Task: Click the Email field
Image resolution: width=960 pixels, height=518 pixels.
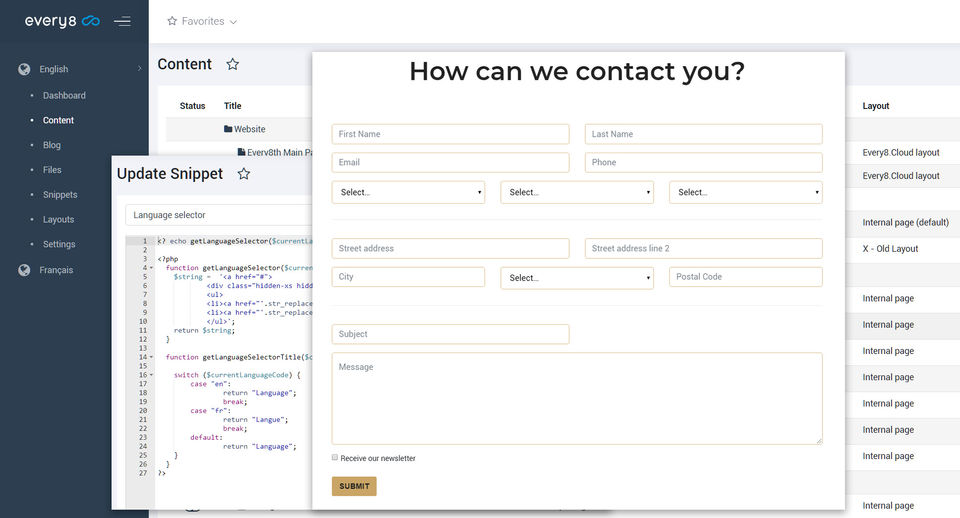Action: (x=451, y=162)
